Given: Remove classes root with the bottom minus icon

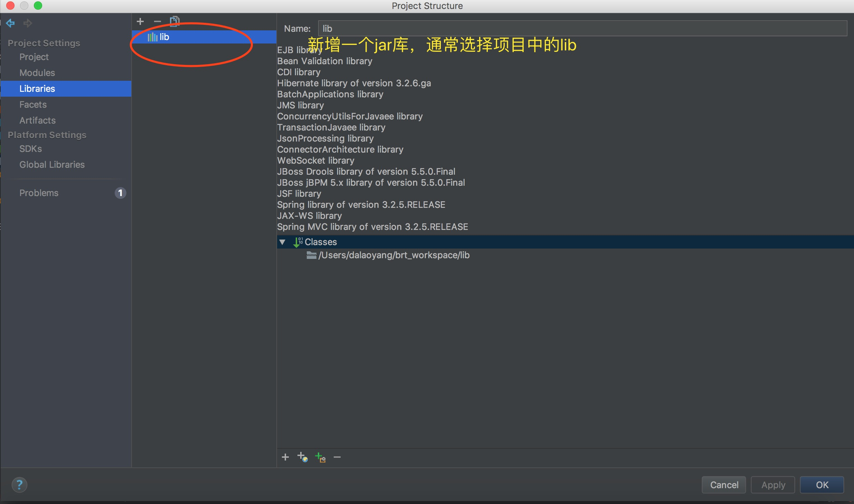Looking at the screenshot, I should coord(337,457).
